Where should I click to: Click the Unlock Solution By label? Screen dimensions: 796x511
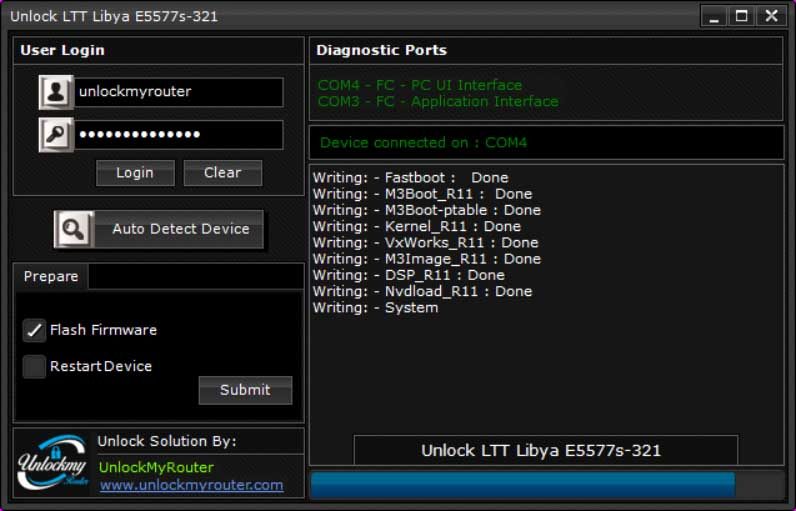coord(167,441)
